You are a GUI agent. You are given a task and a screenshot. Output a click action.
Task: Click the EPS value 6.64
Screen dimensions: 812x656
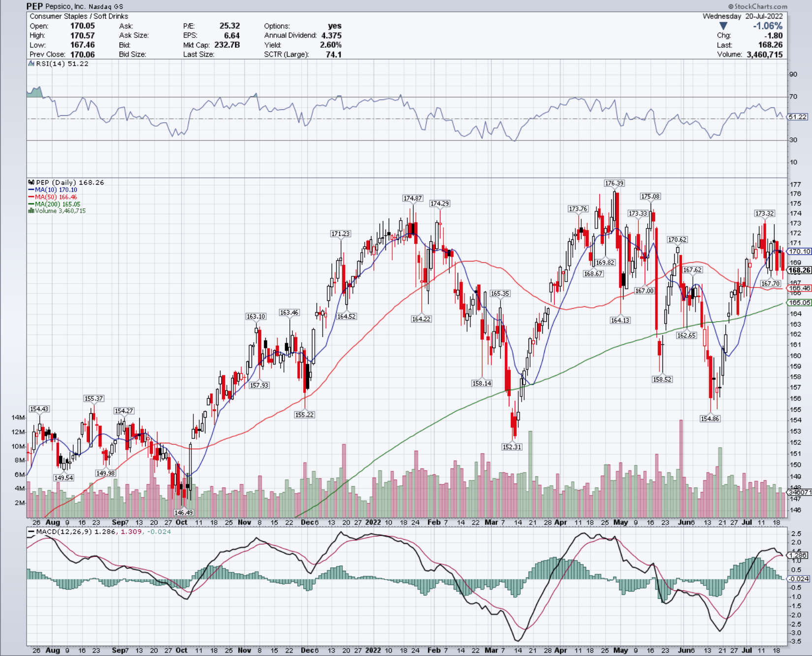232,35
